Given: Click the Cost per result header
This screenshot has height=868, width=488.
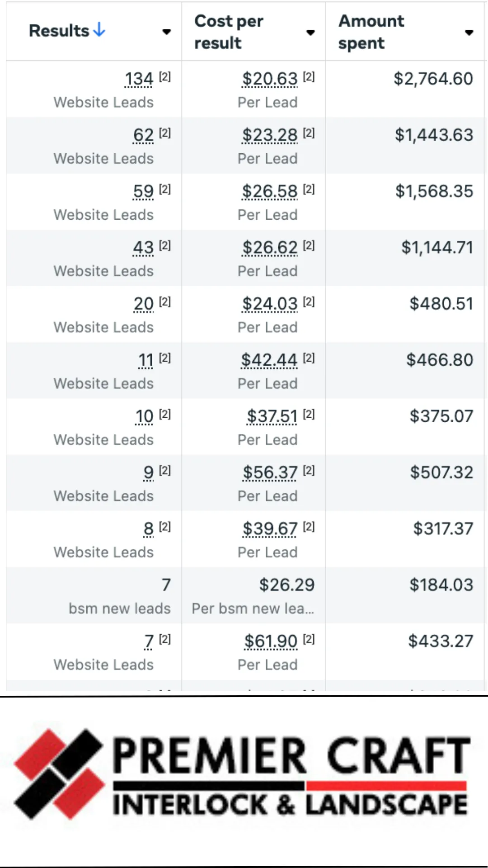Looking at the screenshot, I should pyautogui.click(x=229, y=32).
